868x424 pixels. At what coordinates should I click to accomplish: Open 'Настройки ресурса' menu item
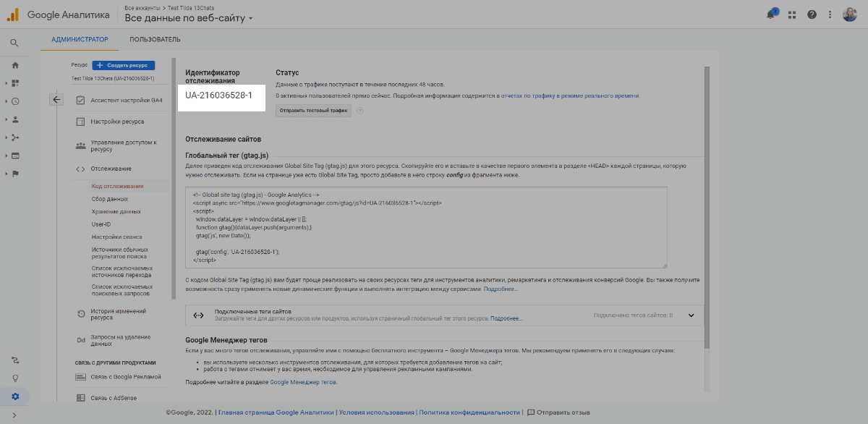click(117, 122)
